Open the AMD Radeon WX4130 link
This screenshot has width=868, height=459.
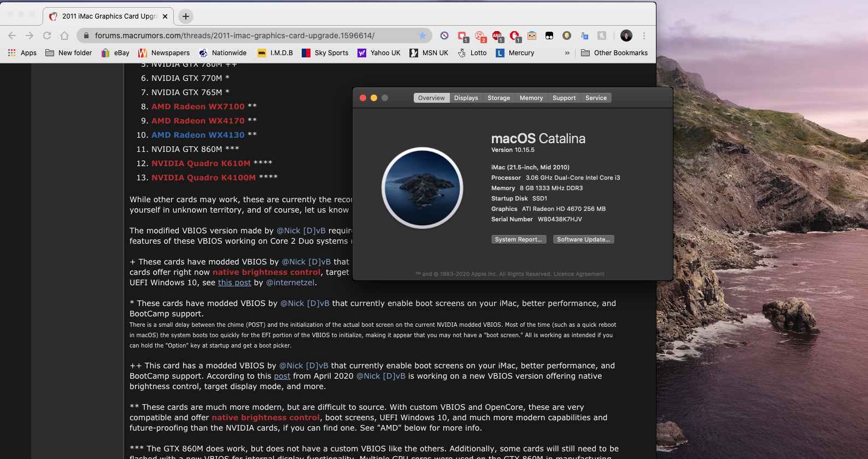coord(198,135)
